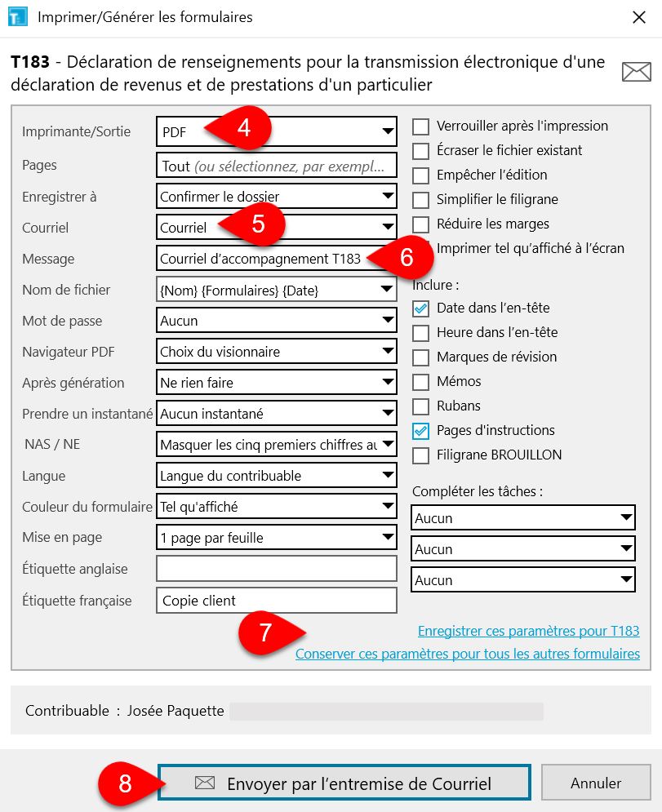
Task: Click the TaxCycle app icon in title bar
Action: pos(17,16)
